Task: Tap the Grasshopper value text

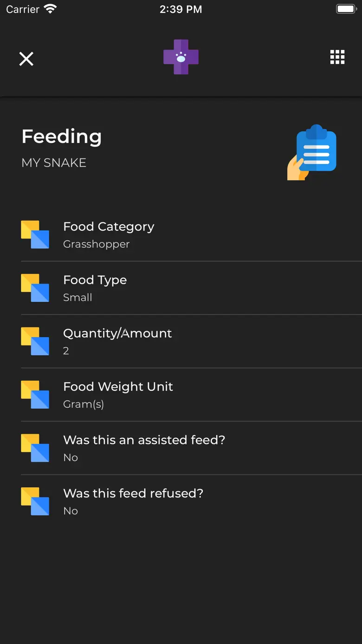Action: pyautogui.click(x=96, y=244)
